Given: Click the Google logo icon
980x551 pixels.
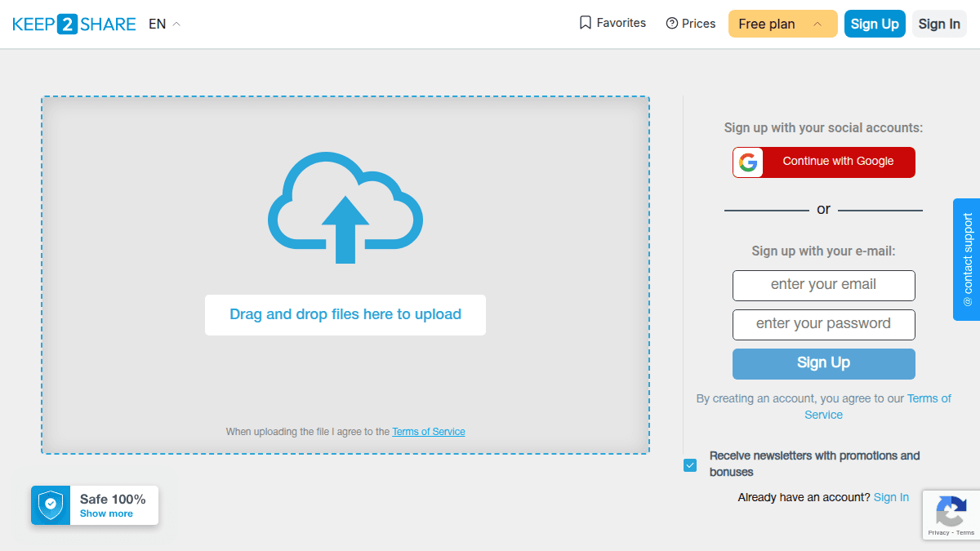Looking at the screenshot, I should (748, 162).
